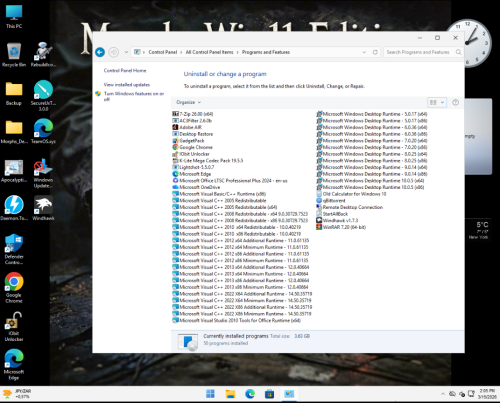This screenshot has height=403, width=500.
Task: Expand the view options dropdown arrow
Action: 443,102
